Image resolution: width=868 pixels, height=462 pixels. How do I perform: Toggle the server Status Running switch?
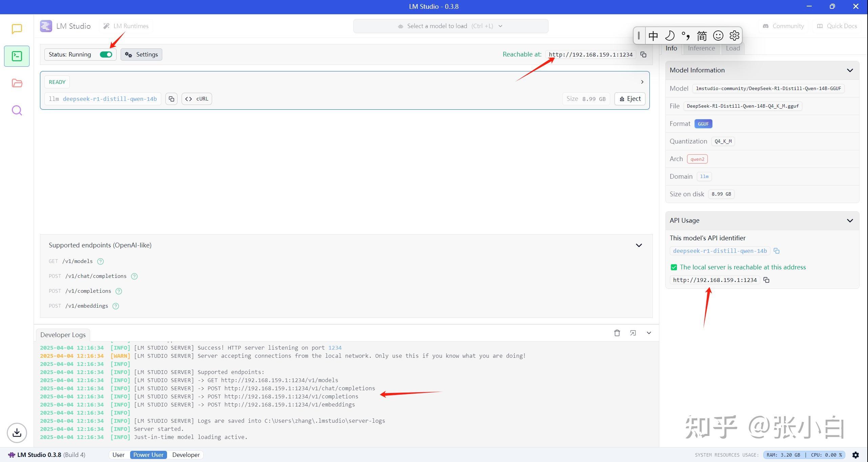tap(106, 54)
